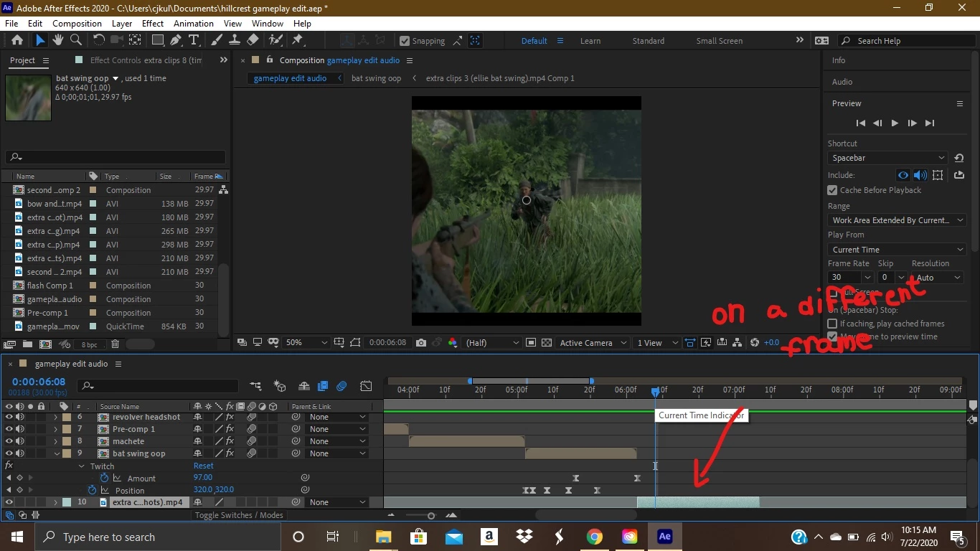Open the Effect menu
This screenshot has width=980, height=551.
coord(153,24)
